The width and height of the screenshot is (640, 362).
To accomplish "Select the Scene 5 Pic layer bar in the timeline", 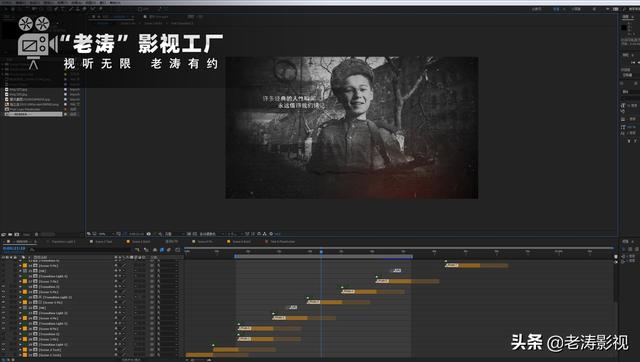I will point(338,302).
